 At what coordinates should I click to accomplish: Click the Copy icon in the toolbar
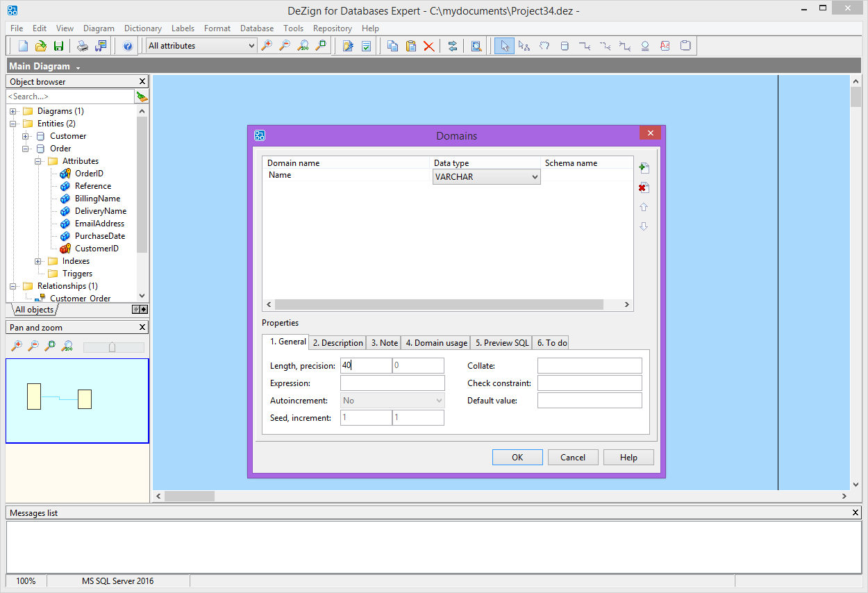[393, 46]
